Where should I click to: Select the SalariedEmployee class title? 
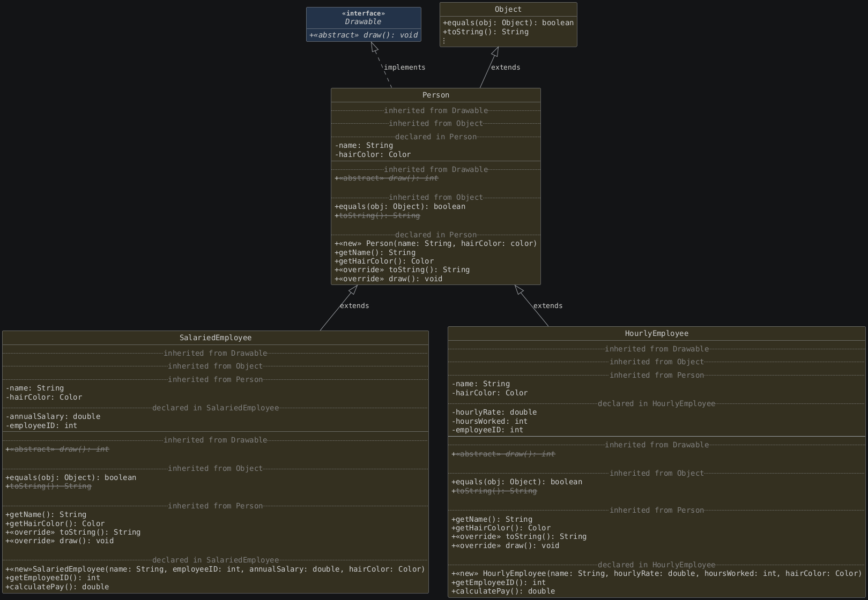click(x=216, y=338)
